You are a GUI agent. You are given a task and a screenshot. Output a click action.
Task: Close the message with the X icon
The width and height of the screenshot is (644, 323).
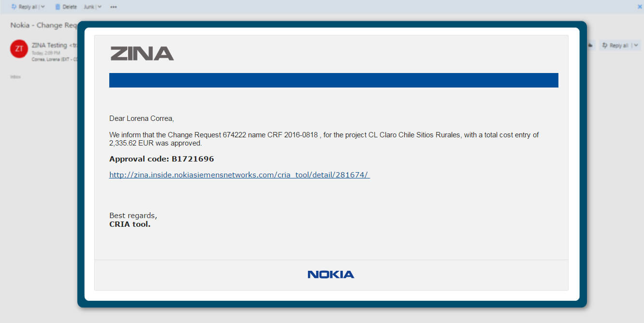[x=640, y=6]
